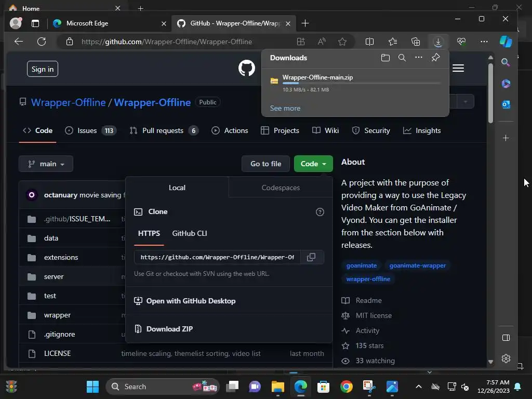Open the main branch dropdown
This screenshot has width=532, height=399.
[x=46, y=164]
